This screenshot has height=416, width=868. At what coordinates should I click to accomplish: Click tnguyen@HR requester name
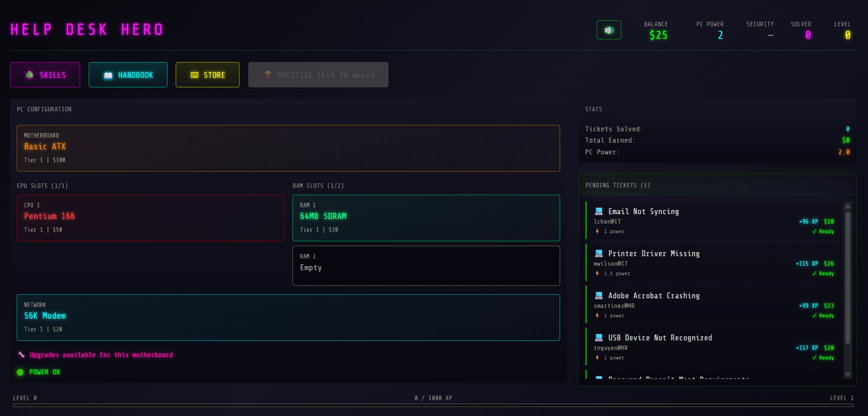point(610,348)
